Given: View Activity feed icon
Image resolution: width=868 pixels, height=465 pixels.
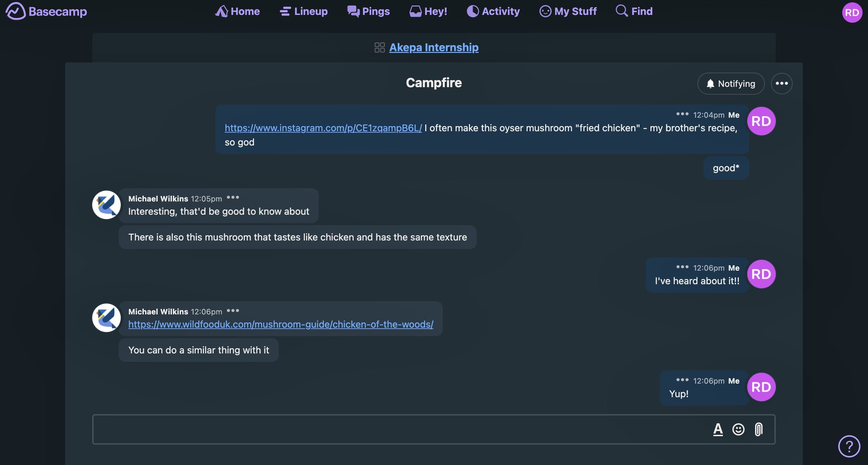Looking at the screenshot, I should pyautogui.click(x=471, y=12).
